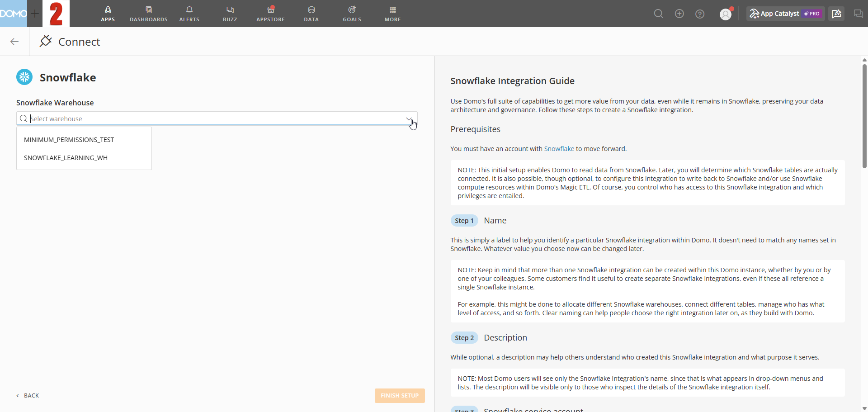Click the BACK link at the bottom
This screenshot has height=412, width=868.
28,395
